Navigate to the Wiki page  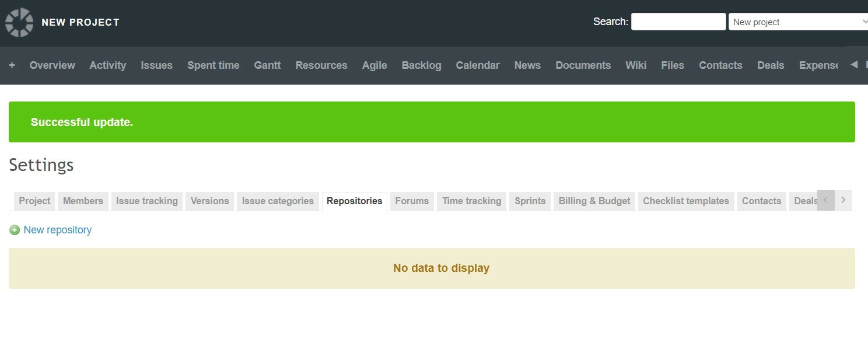click(636, 65)
